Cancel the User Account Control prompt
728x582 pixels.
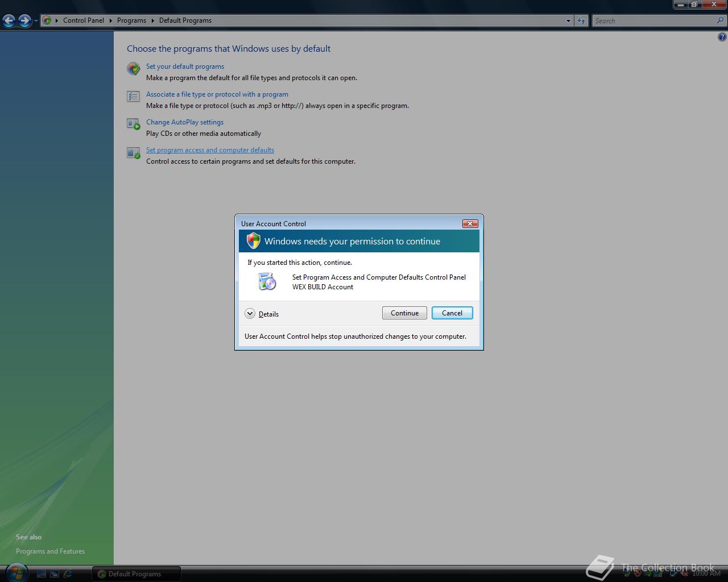pyautogui.click(x=452, y=313)
